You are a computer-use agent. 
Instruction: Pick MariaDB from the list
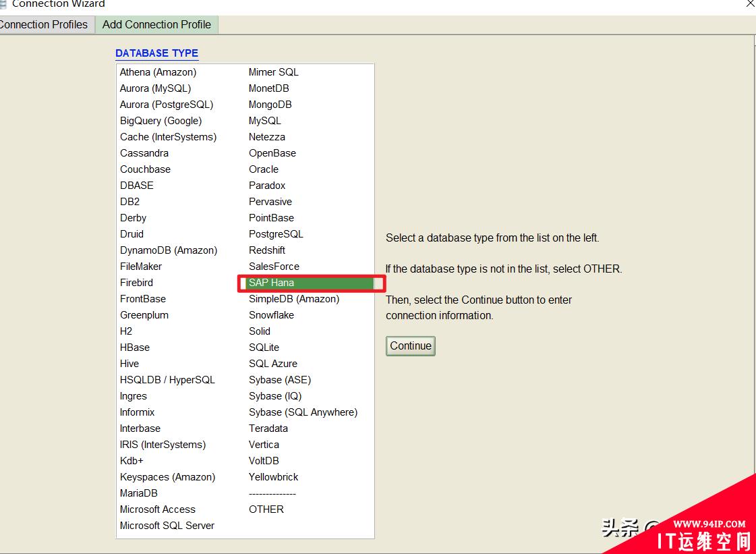click(x=138, y=493)
